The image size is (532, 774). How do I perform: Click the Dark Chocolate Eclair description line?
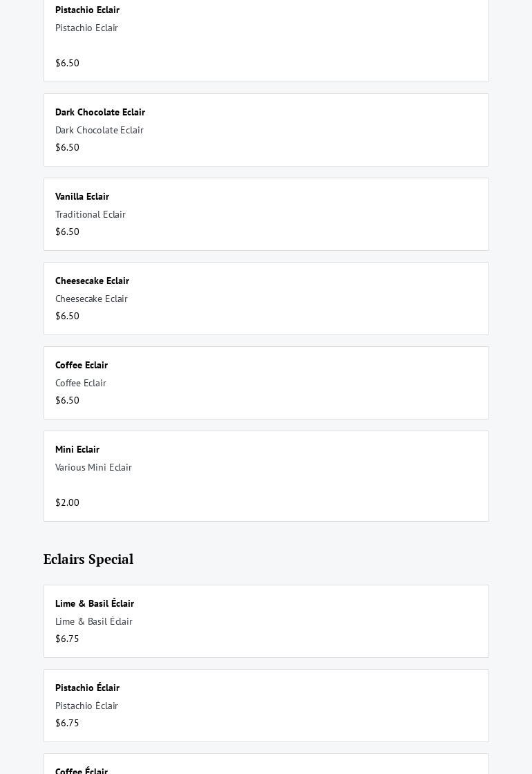(99, 130)
